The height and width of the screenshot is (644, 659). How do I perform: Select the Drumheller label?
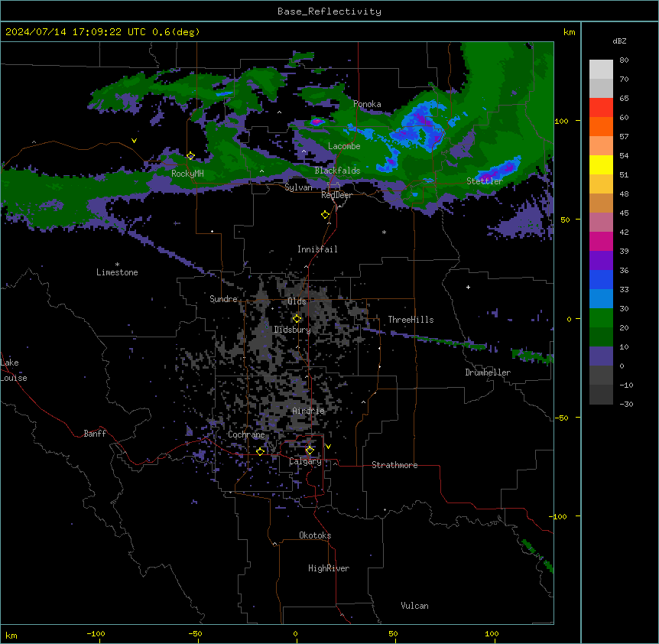(488, 372)
